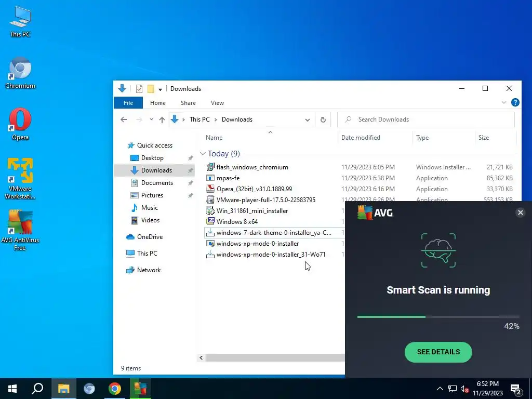532x399 pixels.
Task: Select Network in navigation pane
Action: (149, 270)
